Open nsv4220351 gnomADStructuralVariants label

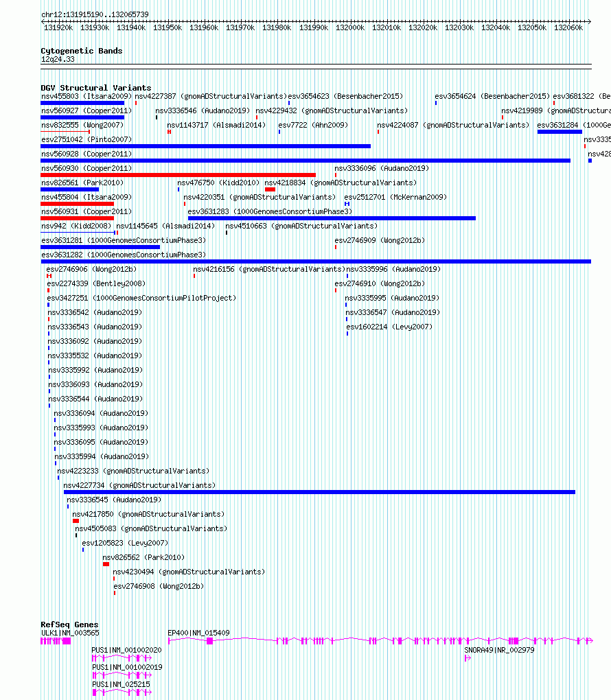[x=260, y=197]
